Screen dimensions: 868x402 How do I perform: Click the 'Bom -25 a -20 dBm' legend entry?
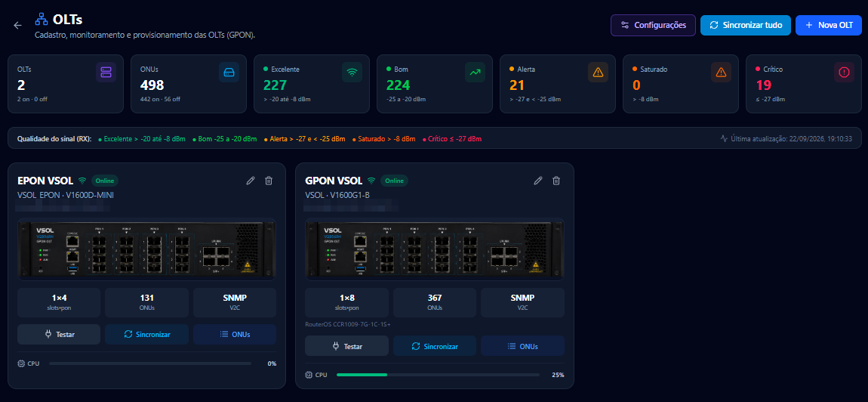(225, 138)
